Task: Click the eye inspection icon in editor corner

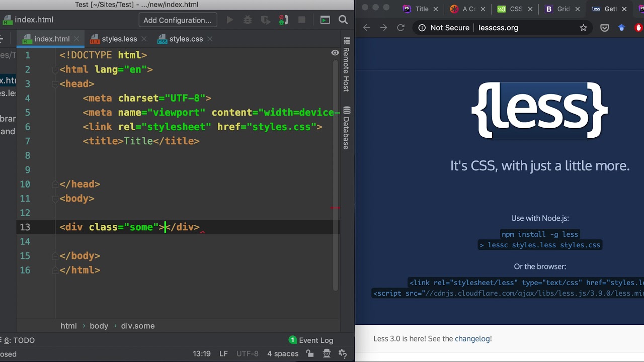Action: tap(335, 53)
